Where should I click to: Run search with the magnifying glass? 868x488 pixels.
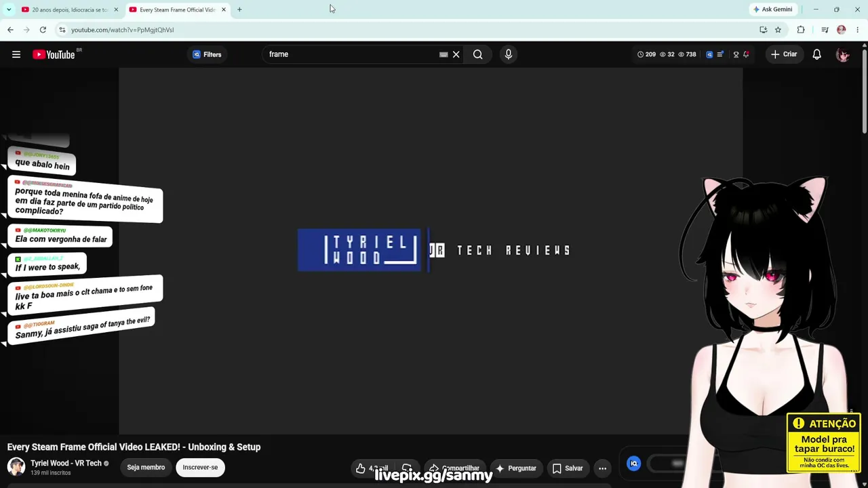[x=478, y=54]
